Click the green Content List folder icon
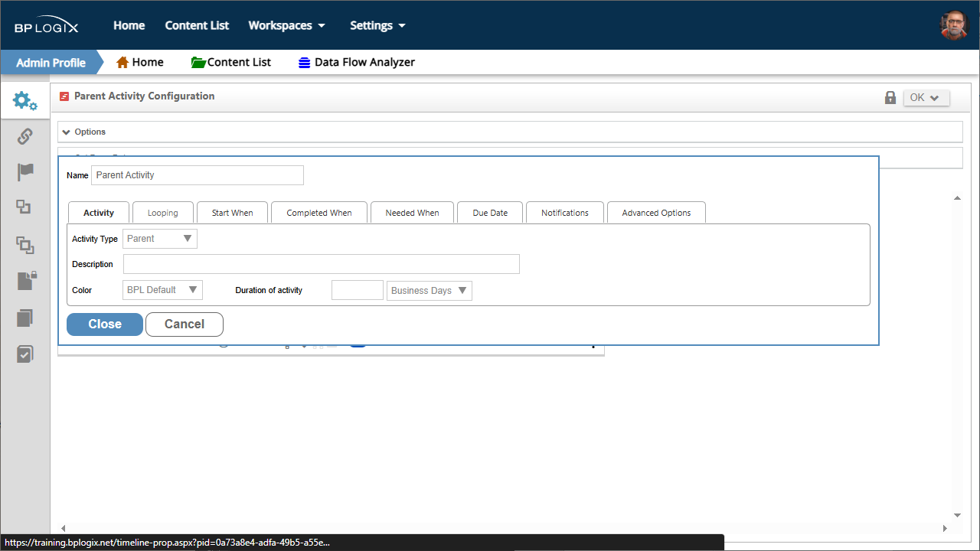980x551 pixels. tap(198, 62)
